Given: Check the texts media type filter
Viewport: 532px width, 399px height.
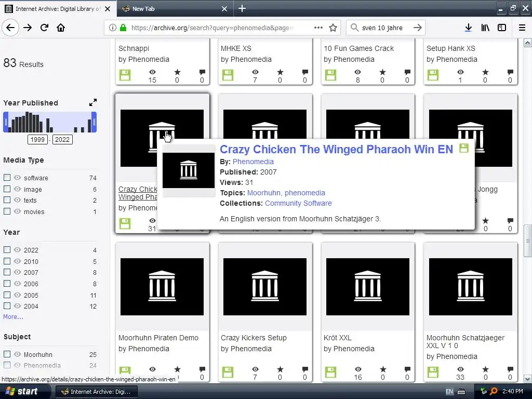Looking at the screenshot, I should click(x=7, y=200).
